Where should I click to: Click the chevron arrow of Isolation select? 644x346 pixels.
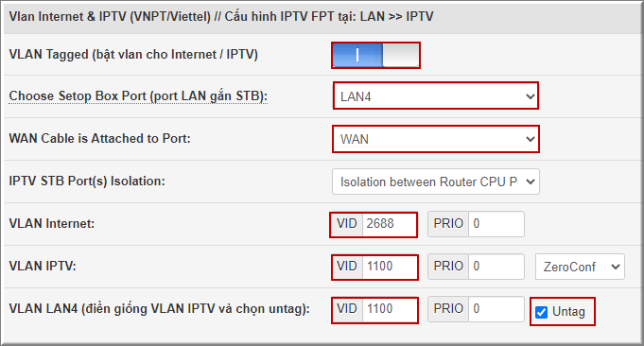pyautogui.click(x=530, y=182)
